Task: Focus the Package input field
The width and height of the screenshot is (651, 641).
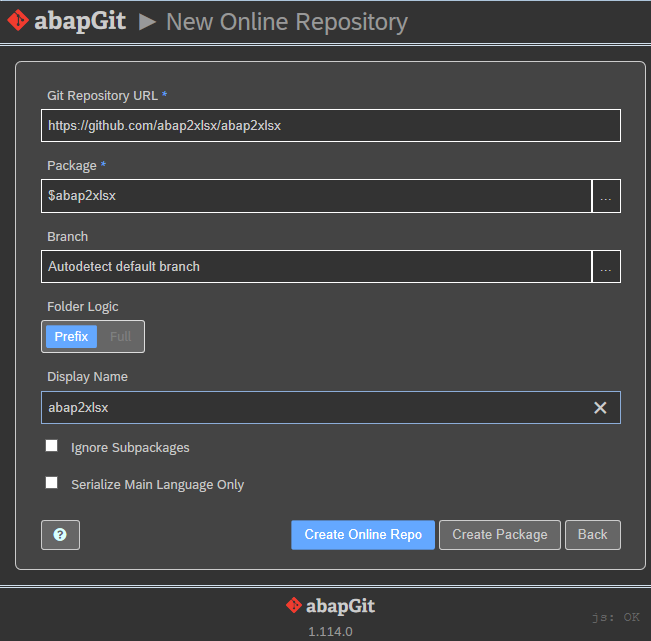Action: click(316, 196)
